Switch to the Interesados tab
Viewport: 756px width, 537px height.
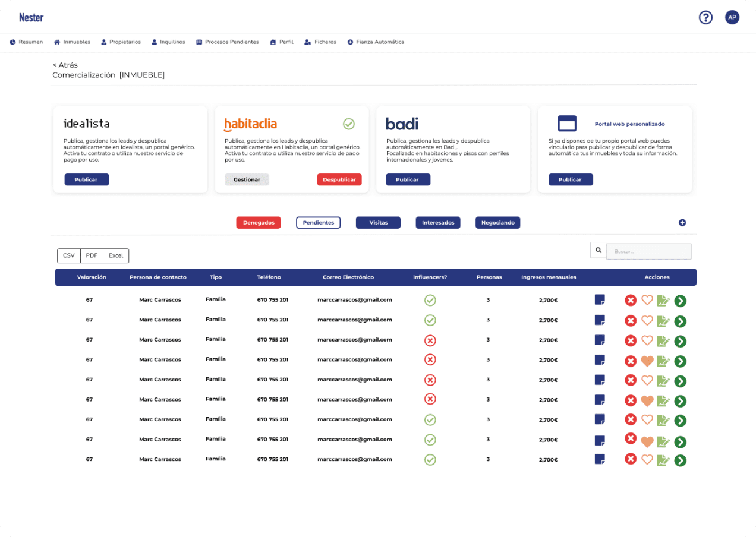coord(438,223)
